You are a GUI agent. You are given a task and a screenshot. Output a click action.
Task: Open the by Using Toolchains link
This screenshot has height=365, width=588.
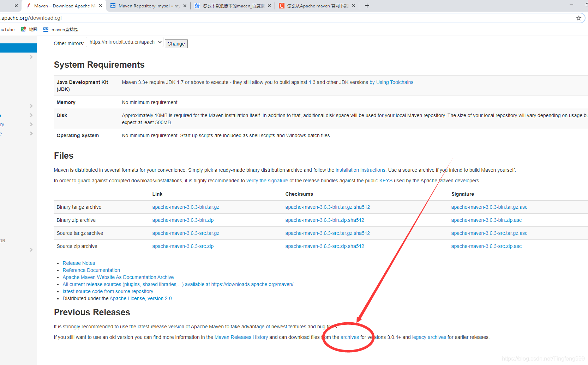pos(391,82)
